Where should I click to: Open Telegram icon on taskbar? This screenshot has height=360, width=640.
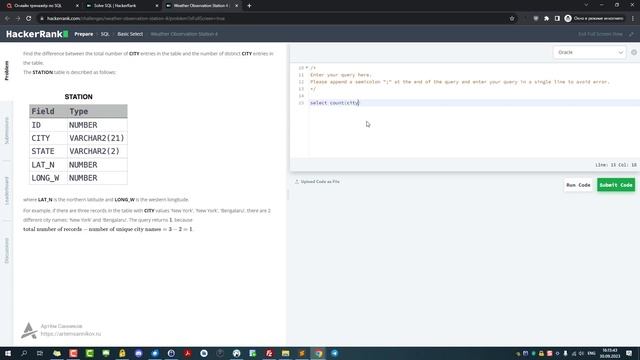[x=335, y=353]
